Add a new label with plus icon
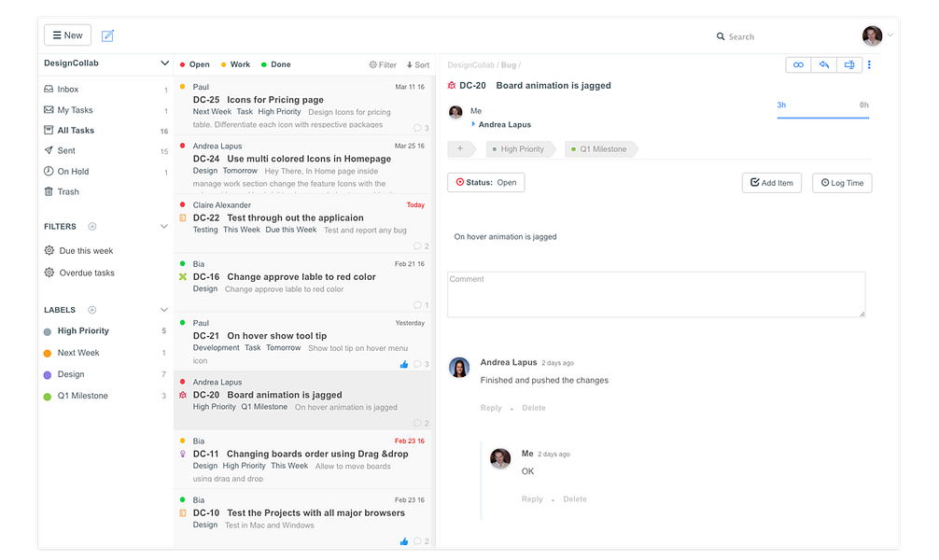 pos(92,310)
